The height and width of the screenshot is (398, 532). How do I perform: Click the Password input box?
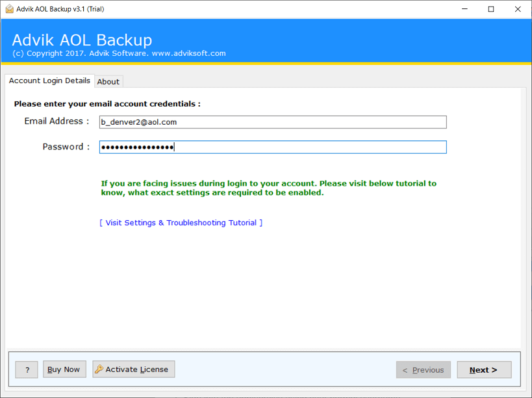tap(273, 147)
